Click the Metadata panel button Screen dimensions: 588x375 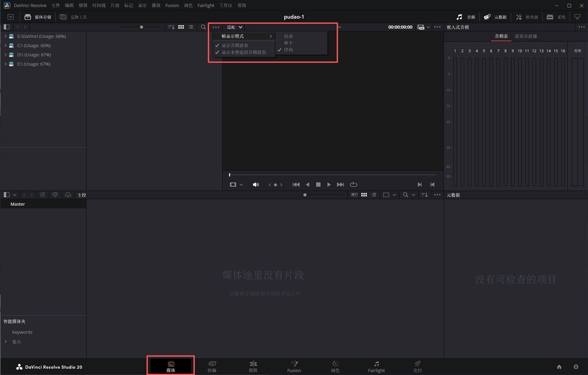495,17
